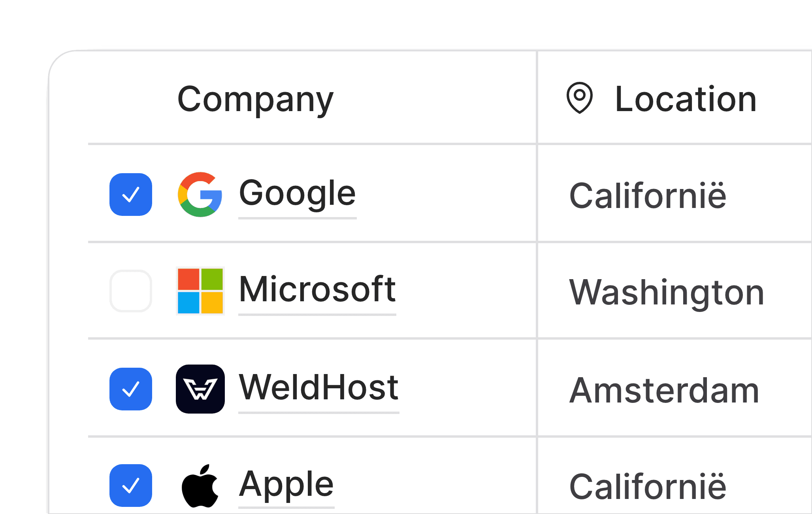Uncheck the Apple row checkbox
The width and height of the screenshot is (812, 514).
(x=131, y=486)
